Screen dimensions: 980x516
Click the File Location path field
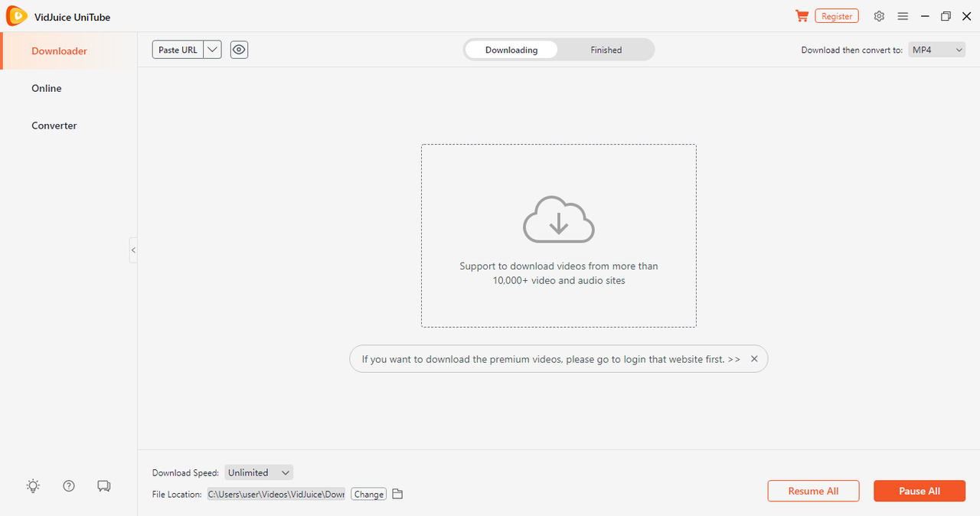pos(276,494)
